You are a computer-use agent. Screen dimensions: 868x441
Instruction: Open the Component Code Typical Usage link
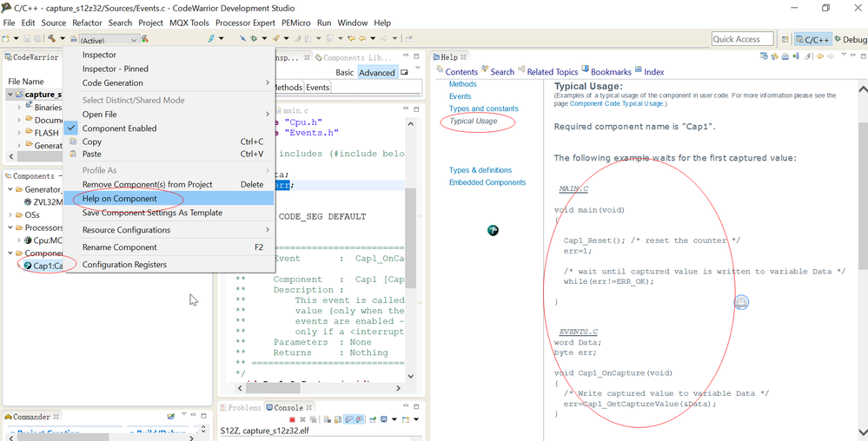click(x=618, y=103)
